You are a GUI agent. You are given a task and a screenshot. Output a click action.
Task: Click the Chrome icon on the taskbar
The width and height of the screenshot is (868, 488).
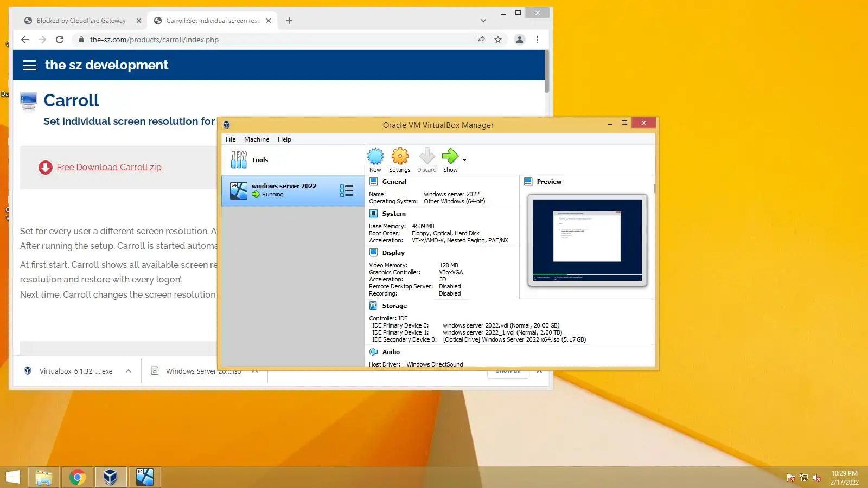78,477
